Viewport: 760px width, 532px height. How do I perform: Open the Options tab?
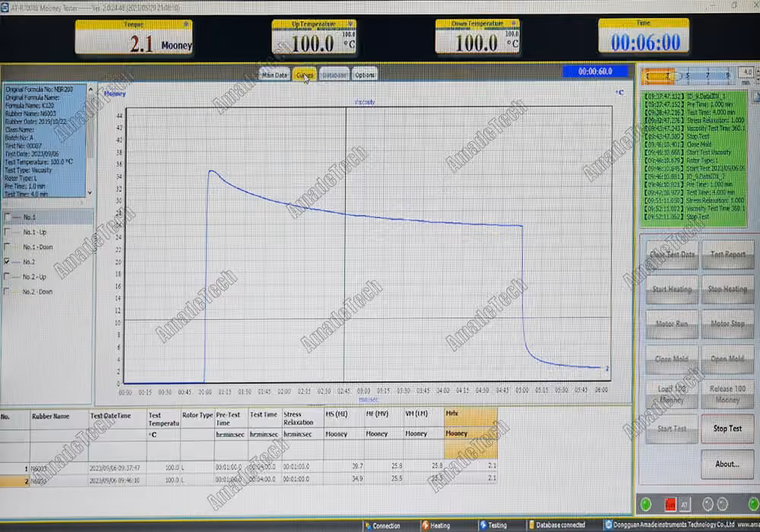click(x=365, y=74)
